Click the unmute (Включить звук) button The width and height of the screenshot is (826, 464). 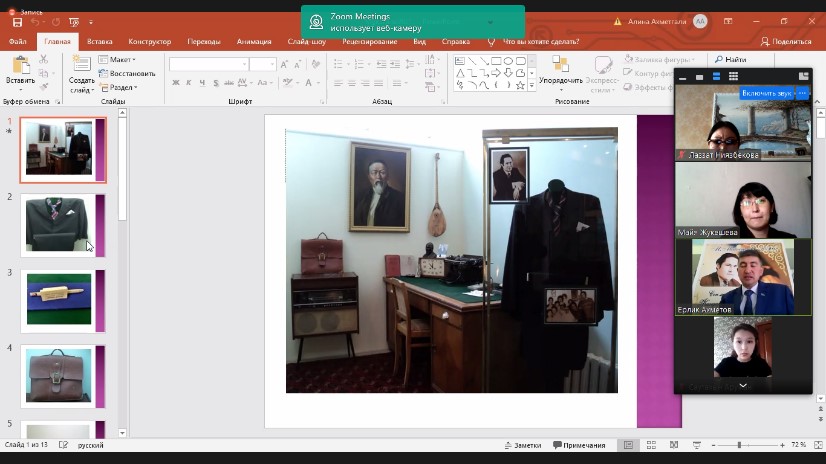point(768,93)
